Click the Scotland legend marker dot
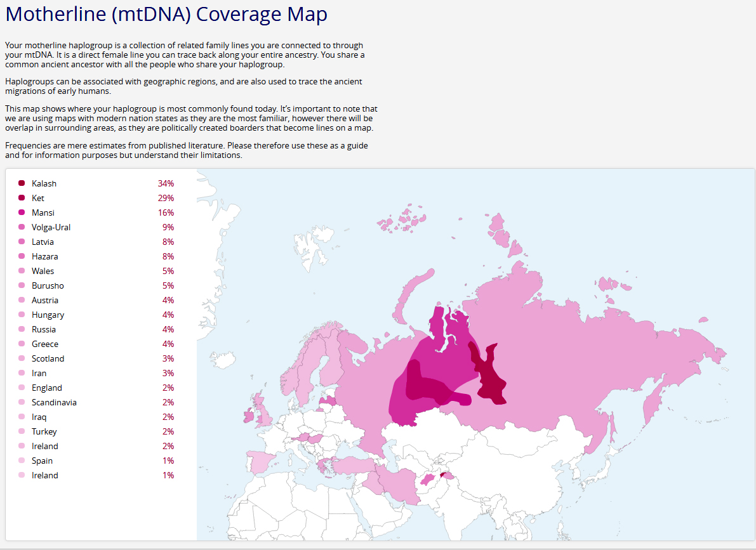Screen dimensions: 756x550 tap(22, 358)
